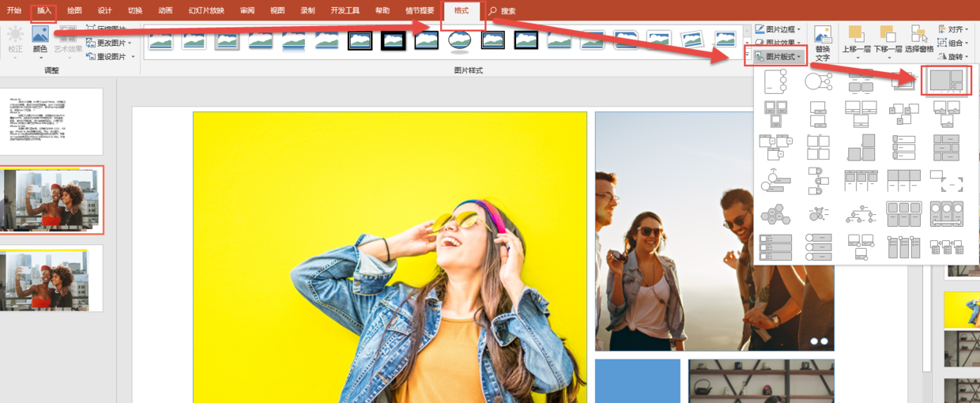Choose the black oval picture style
The height and width of the screenshot is (403, 980).
[459, 40]
